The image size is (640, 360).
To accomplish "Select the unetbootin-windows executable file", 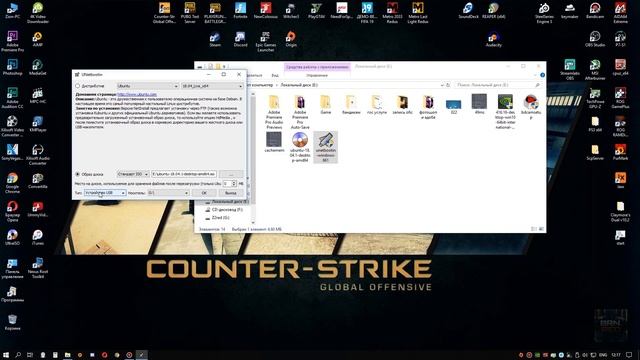I will pos(325,147).
